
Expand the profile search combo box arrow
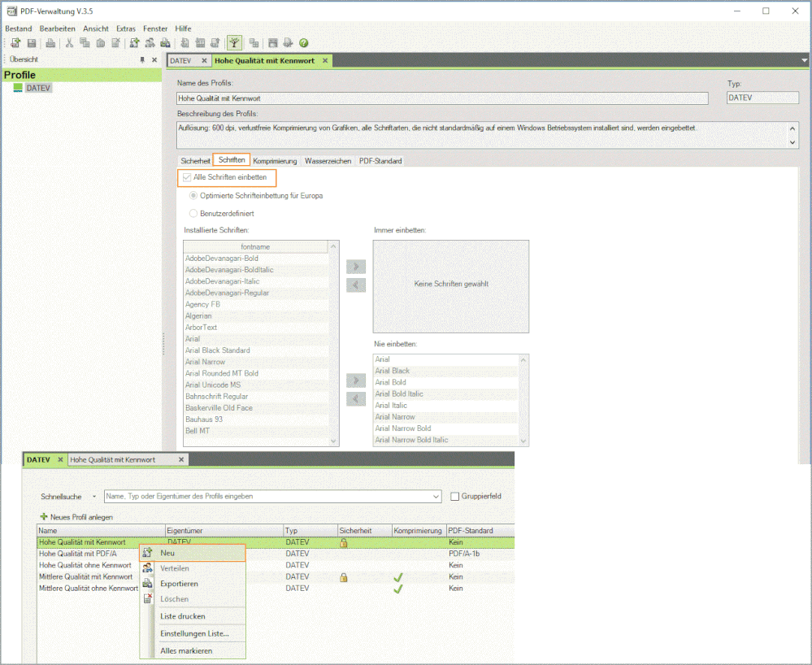click(x=436, y=496)
